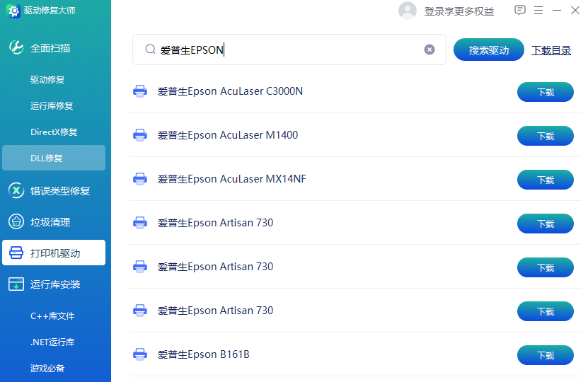Click the 驱动修复大师 app logo icon
This screenshot has height=382, width=588.
point(13,11)
